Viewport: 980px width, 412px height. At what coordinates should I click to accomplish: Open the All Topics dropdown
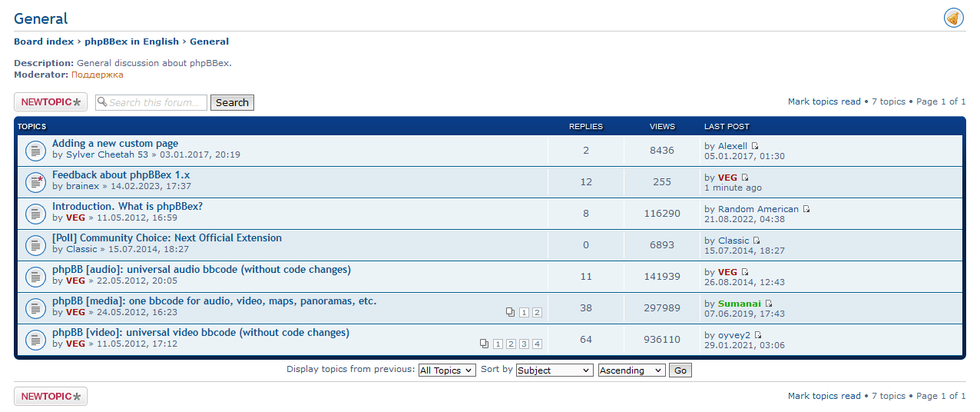click(x=446, y=370)
